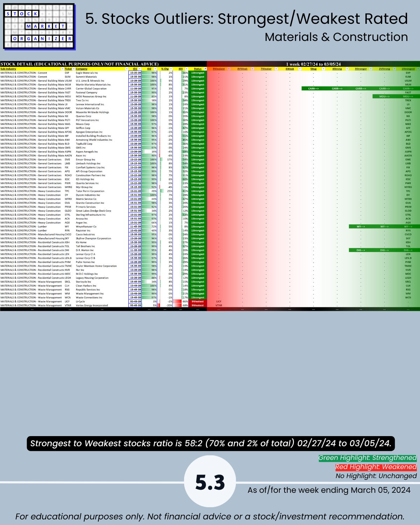Select the VTNR entry under 9Weakest column
Image resolution: width=420 pixels, height=525 pixels.
(219, 306)
